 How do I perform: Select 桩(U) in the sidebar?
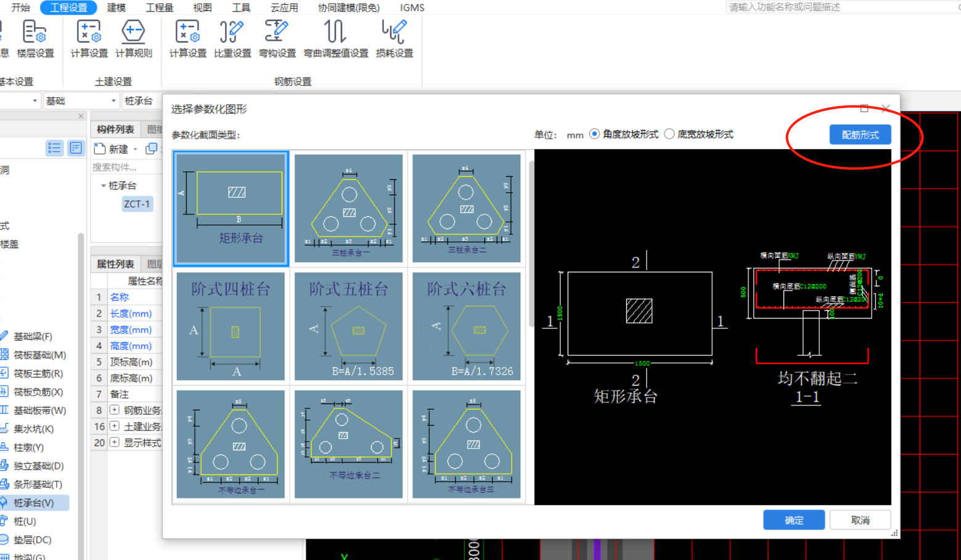tap(25, 521)
